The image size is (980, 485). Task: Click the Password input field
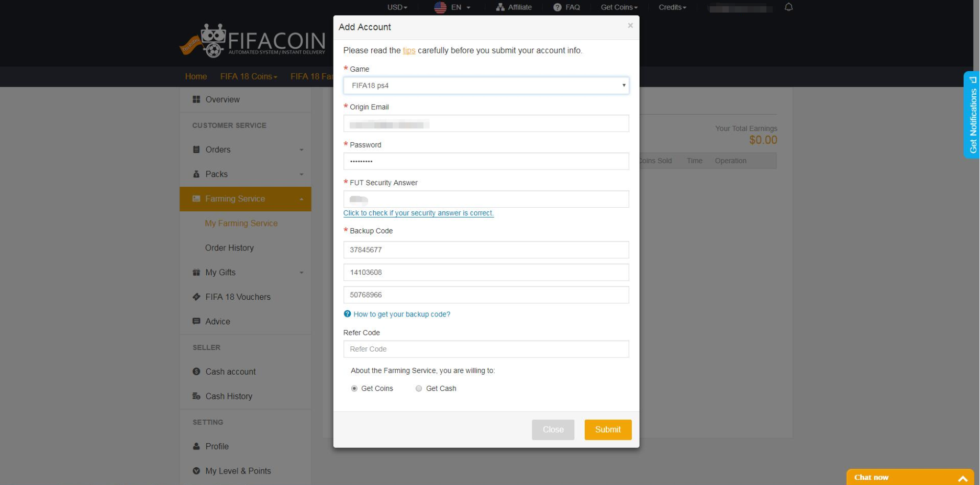pos(486,161)
